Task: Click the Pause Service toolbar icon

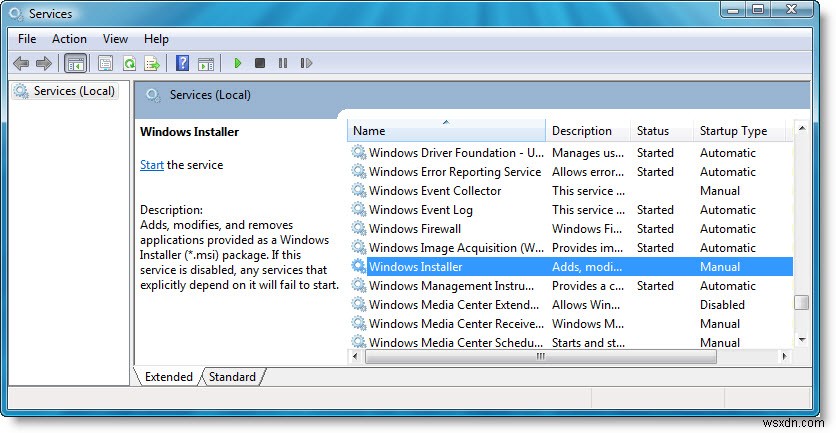Action: coord(283,63)
